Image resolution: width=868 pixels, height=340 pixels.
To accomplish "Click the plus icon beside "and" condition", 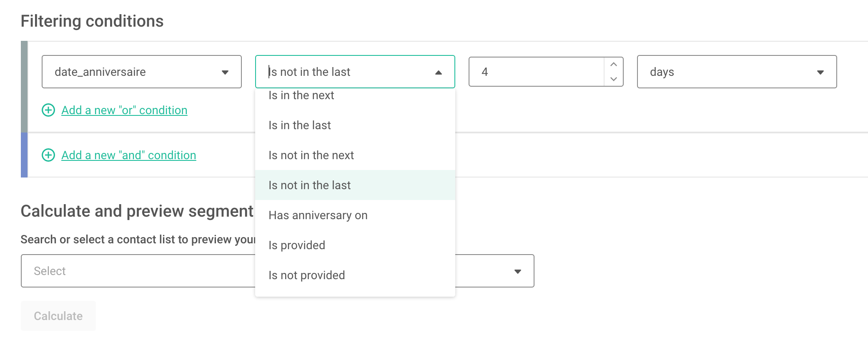I will point(48,155).
